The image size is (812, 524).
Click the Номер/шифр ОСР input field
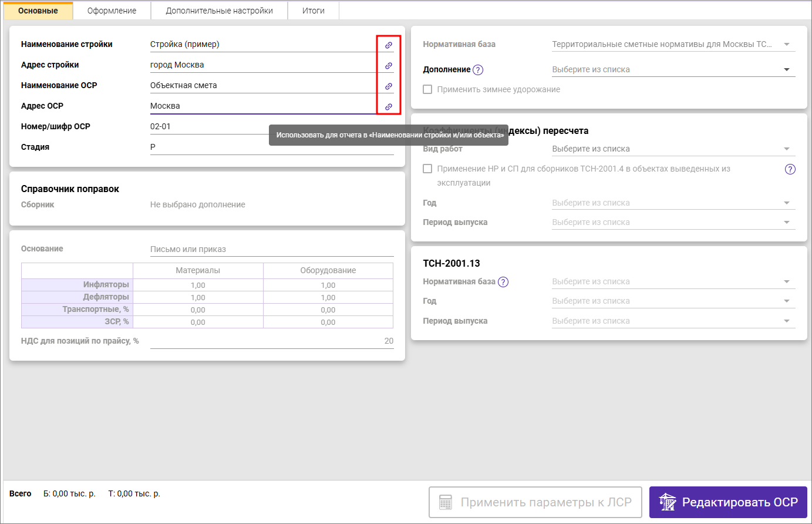pyautogui.click(x=205, y=126)
